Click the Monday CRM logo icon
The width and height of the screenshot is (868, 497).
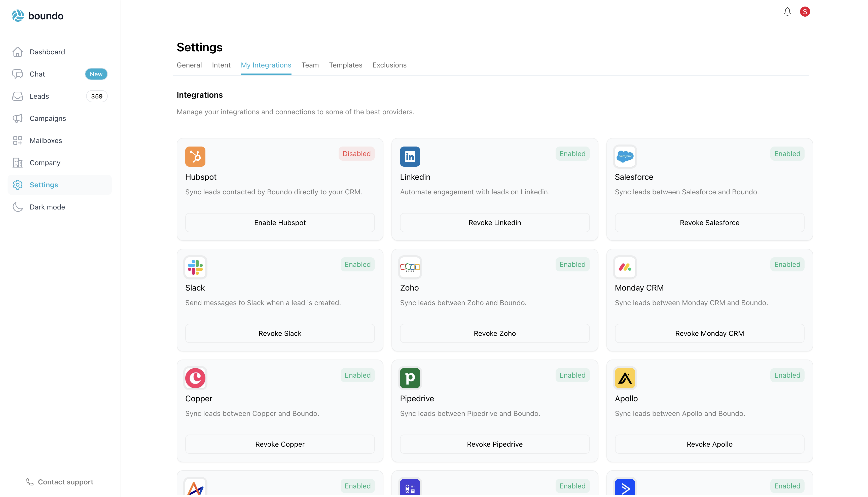(625, 267)
